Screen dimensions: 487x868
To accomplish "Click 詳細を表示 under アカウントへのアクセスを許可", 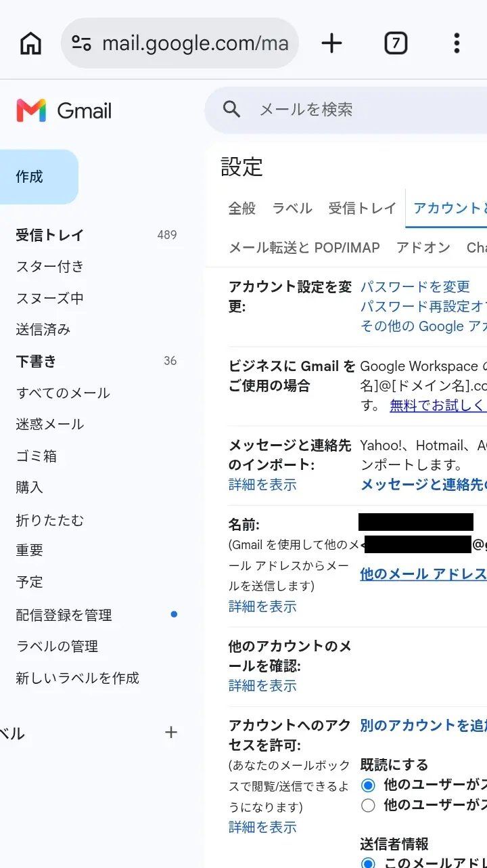I will [262, 827].
